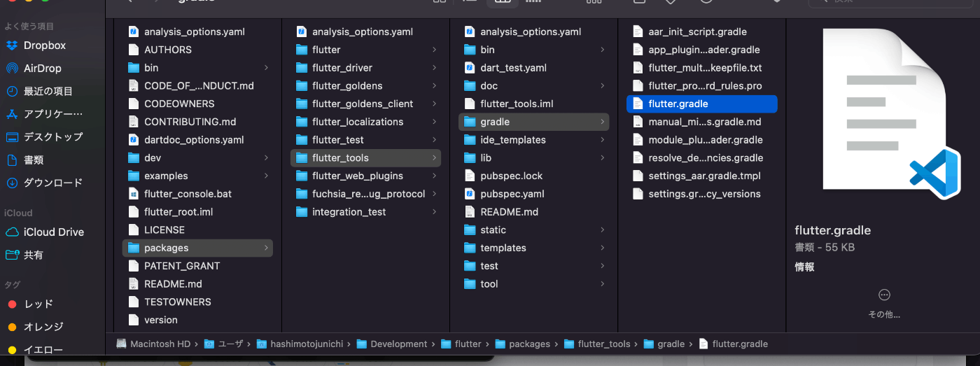Select the gradle folder

pyautogui.click(x=533, y=122)
